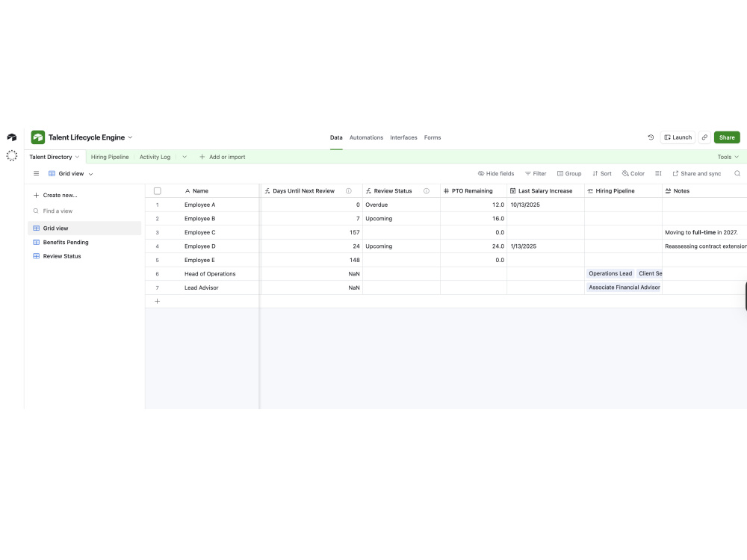Switch to the Data tab
747x560 pixels.
tap(336, 137)
